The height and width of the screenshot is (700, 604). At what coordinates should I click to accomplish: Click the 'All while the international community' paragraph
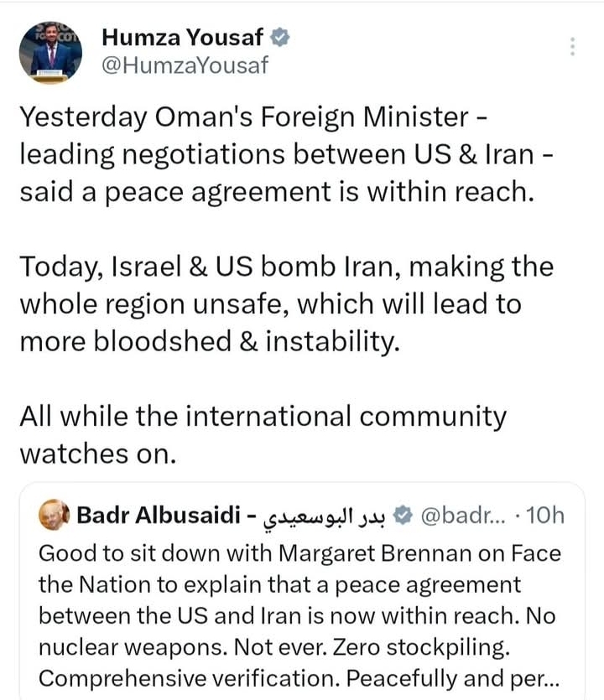click(263, 434)
